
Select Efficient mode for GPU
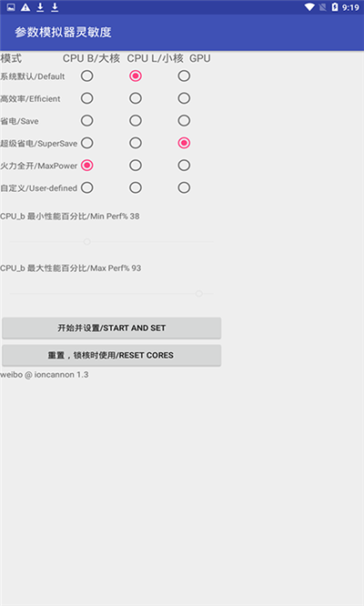point(184,98)
